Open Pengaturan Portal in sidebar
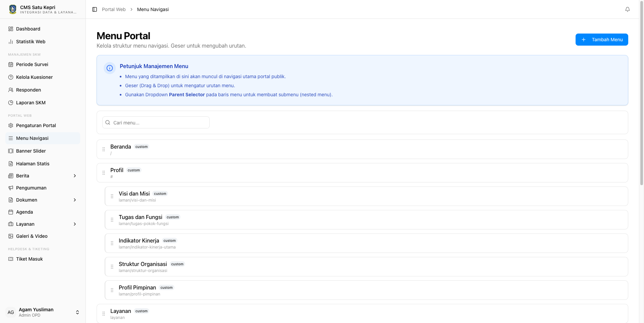Viewport: 644px width, 323px height. click(43, 125)
